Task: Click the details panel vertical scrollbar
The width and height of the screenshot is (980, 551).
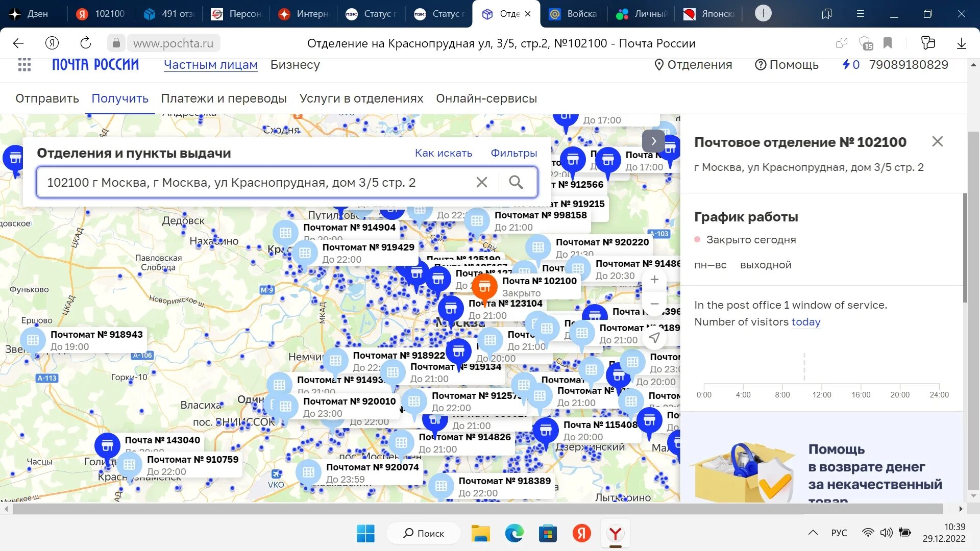Action: 965,248
